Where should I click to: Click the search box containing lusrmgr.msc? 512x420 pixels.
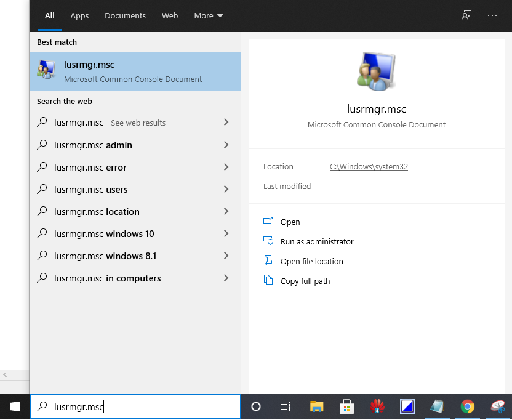point(135,406)
